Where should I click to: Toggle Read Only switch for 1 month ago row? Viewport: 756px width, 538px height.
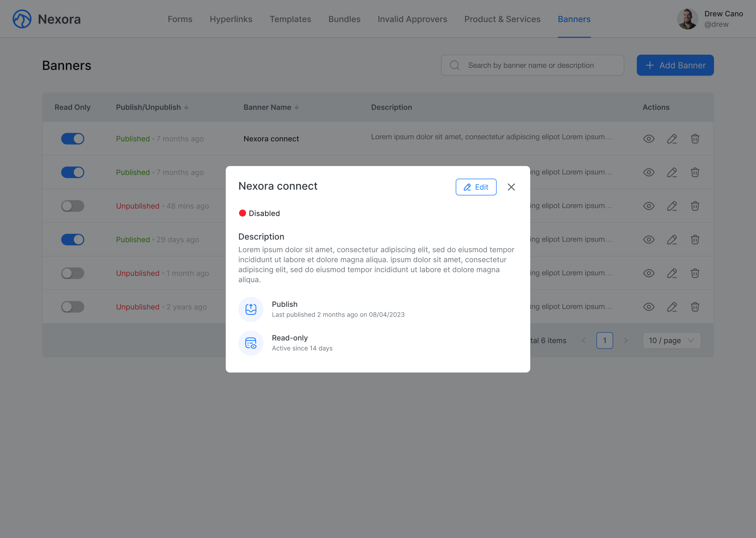click(73, 273)
